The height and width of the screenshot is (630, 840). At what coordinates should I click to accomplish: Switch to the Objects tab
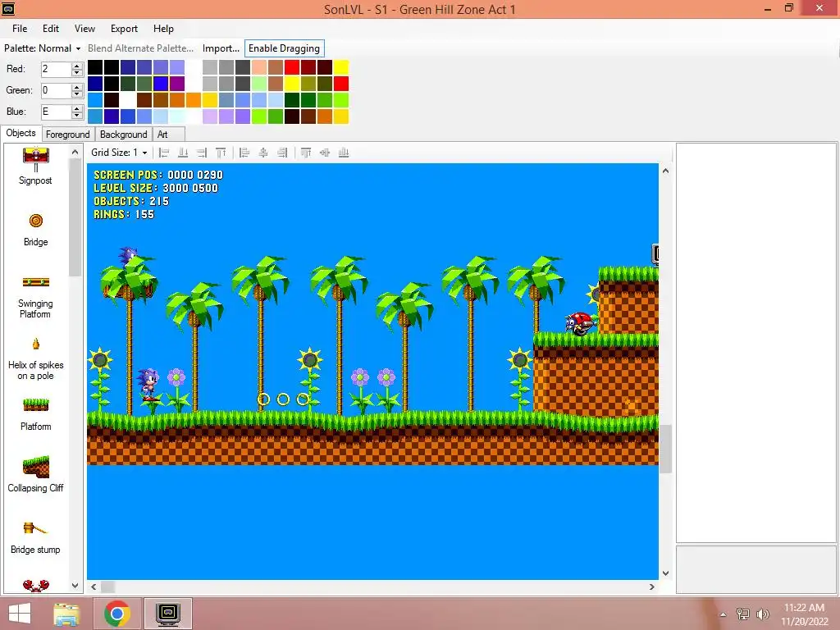click(x=21, y=133)
